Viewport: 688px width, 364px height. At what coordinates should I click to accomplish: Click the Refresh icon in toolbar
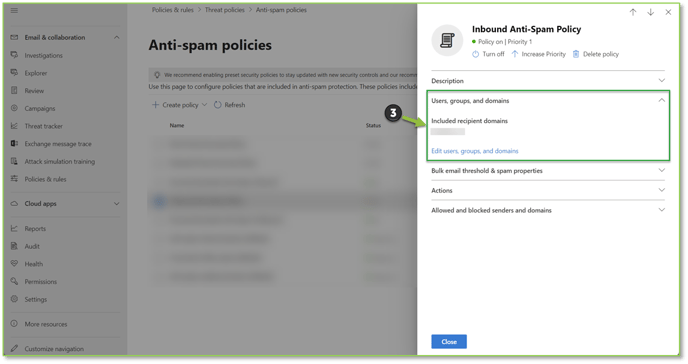point(218,105)
